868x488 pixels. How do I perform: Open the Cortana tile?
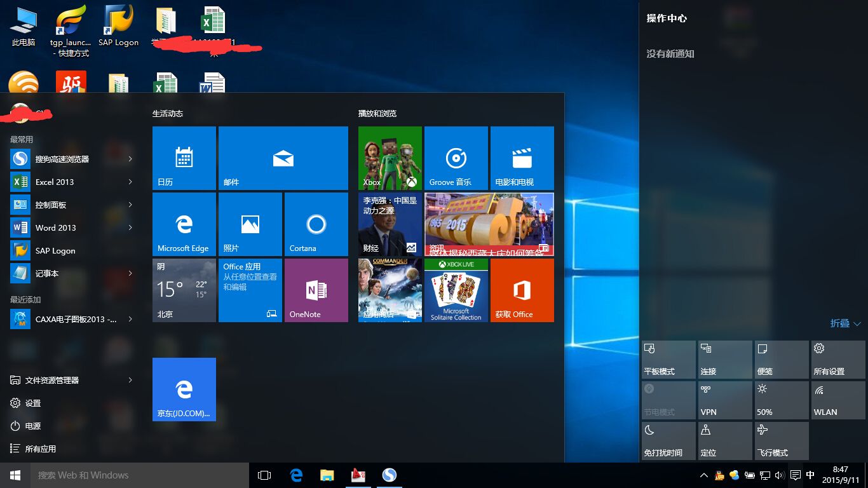(x=316, y=224)
